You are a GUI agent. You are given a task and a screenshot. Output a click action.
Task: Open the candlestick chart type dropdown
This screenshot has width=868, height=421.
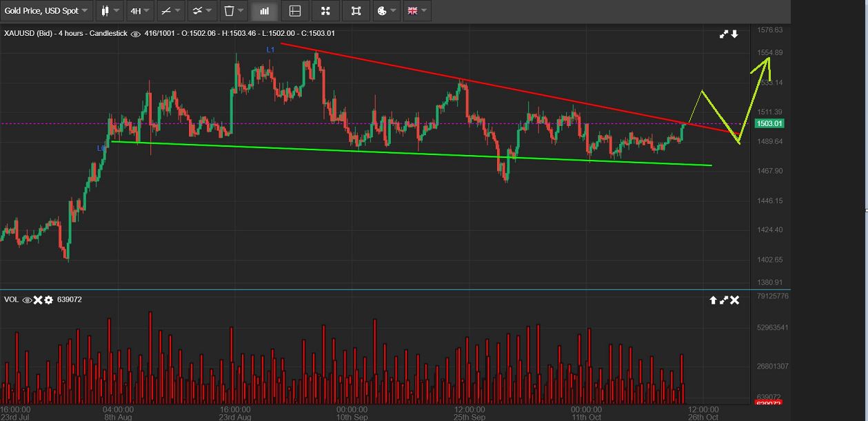(x=110, y=11)
